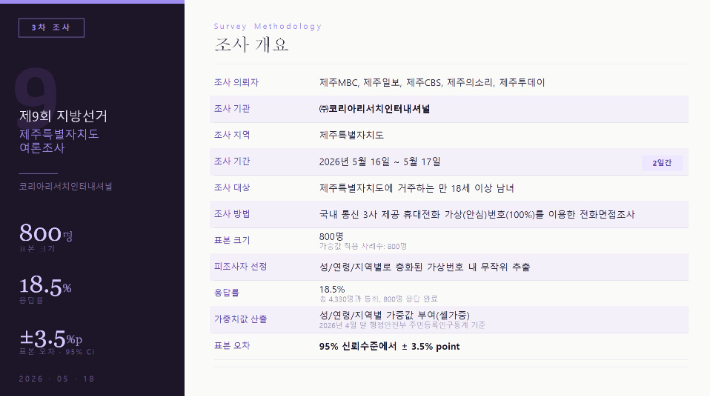Select the '전화면접조사' method description
Image resolution: width=710 pixels, height=396 pixels.
[x=477, y=214]
